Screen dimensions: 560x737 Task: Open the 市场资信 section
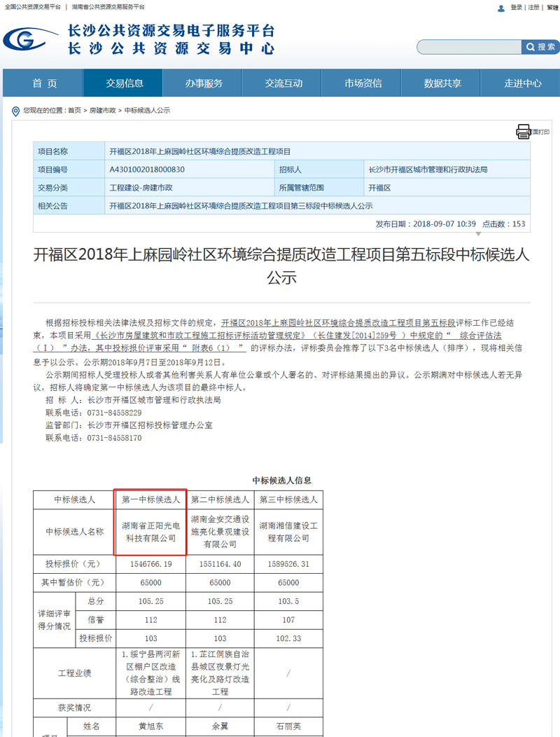(x=363, y=83)
